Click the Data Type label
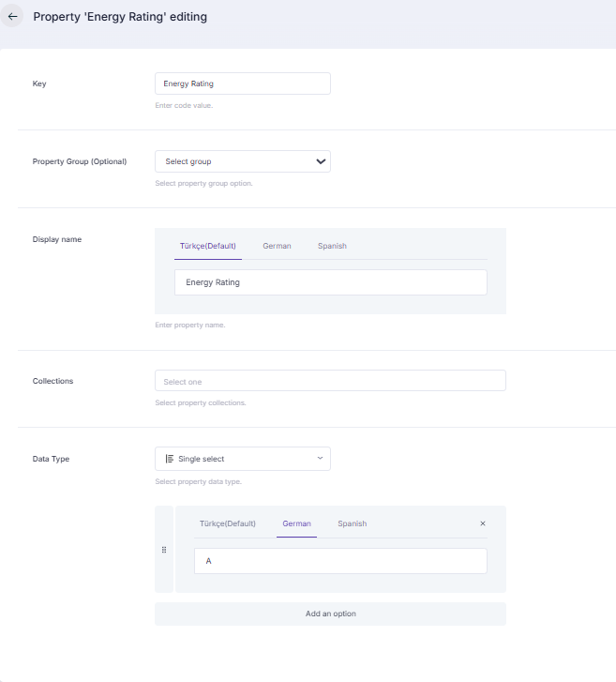Image resolution: width=616 pixels, height=682 pixels. pos(51,459)
